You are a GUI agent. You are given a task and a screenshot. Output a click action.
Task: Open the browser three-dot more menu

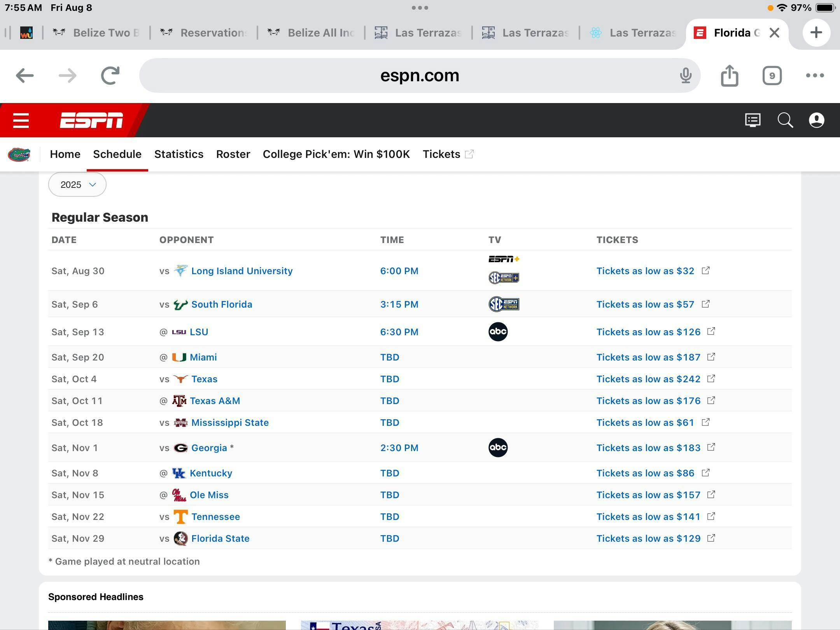815,75
